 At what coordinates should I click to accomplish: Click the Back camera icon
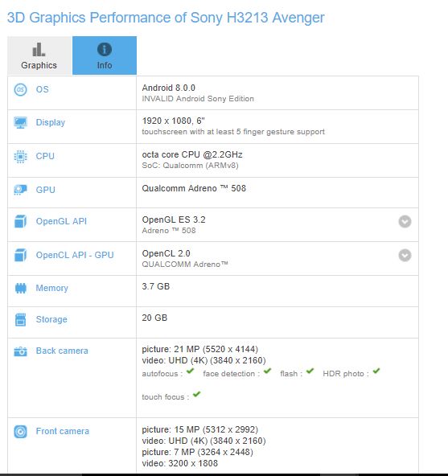point(20,351)
